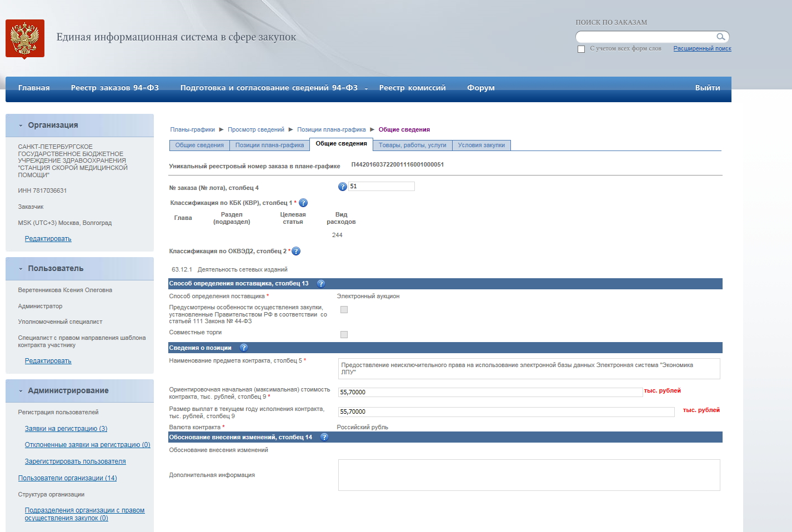Click help icon in Способ определения поставщика header

click(x=320, y=284)
